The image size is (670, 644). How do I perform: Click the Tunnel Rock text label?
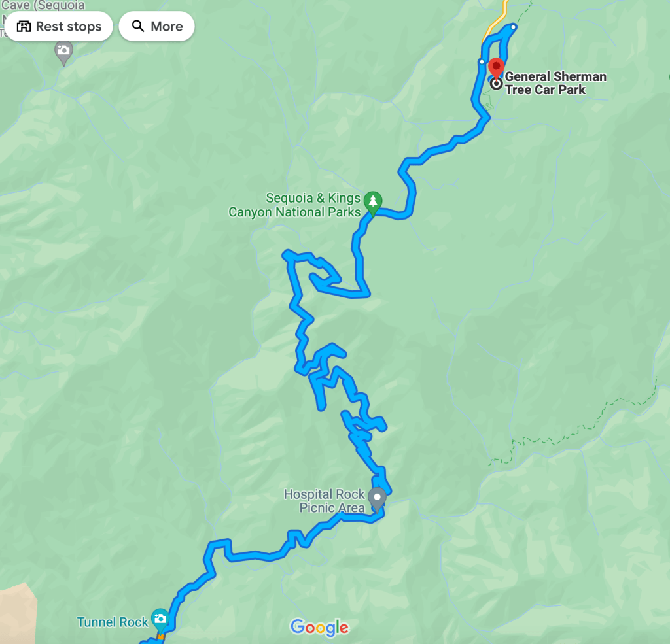point(113,622)
